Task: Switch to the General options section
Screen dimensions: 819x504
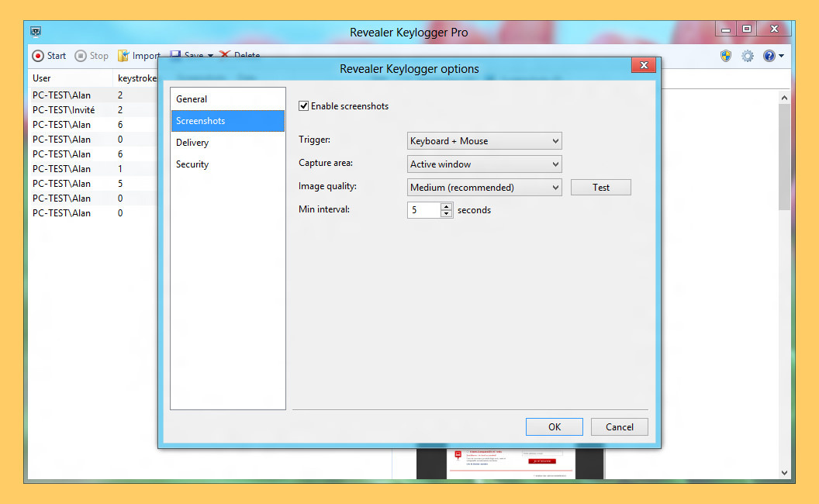Action: coord(192,99)
